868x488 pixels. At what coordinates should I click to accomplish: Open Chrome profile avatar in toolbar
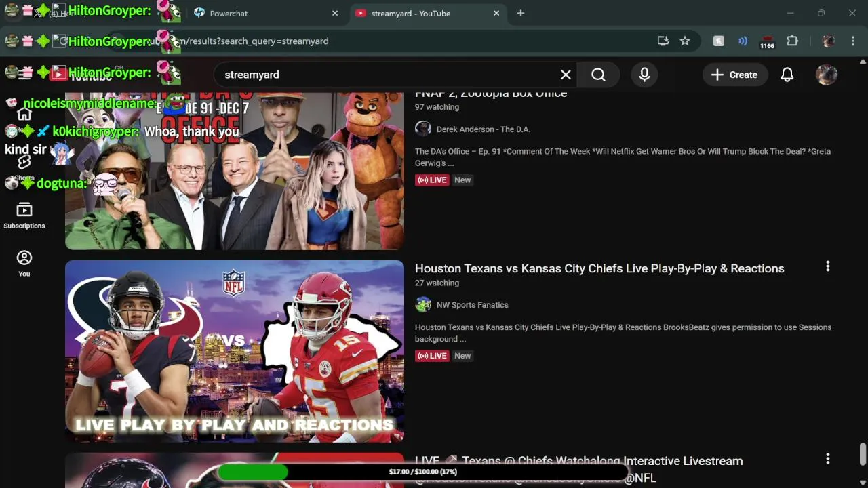[828, 41]
